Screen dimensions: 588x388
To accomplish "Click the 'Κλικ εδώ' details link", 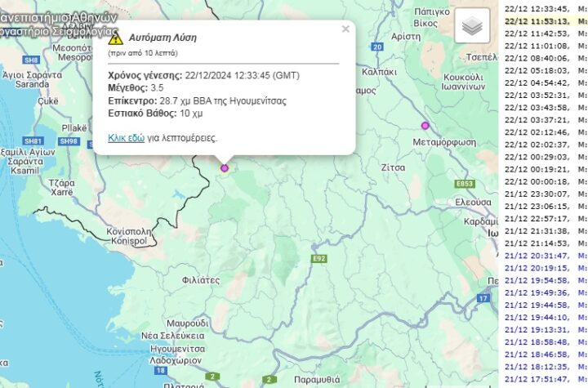I will 126,138.
